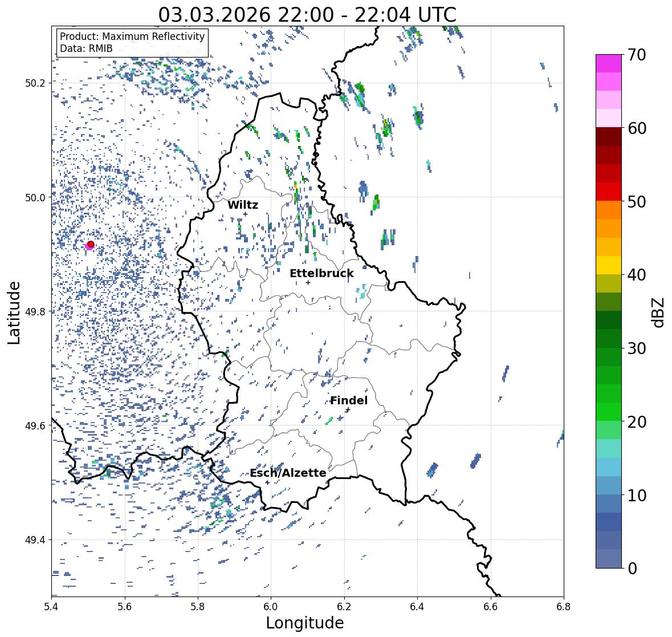Click the plus marker below Wiltz

(x=245, y=214)
